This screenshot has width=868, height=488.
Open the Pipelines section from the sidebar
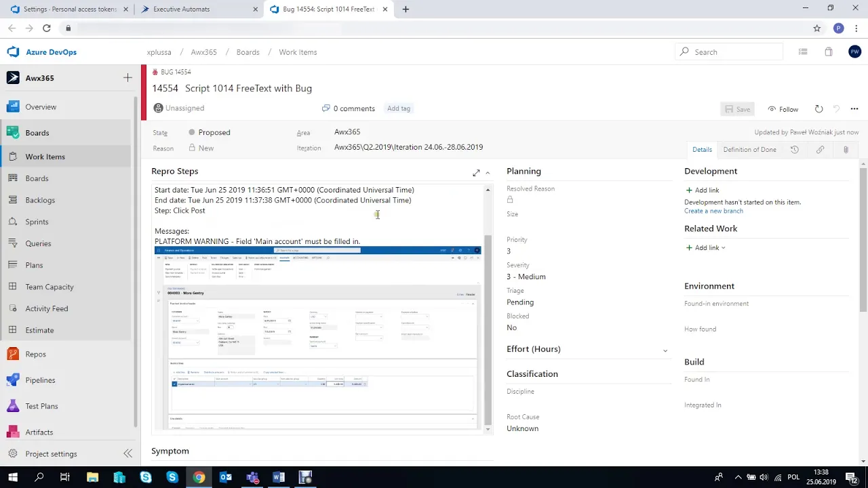[x=40, y=380]
